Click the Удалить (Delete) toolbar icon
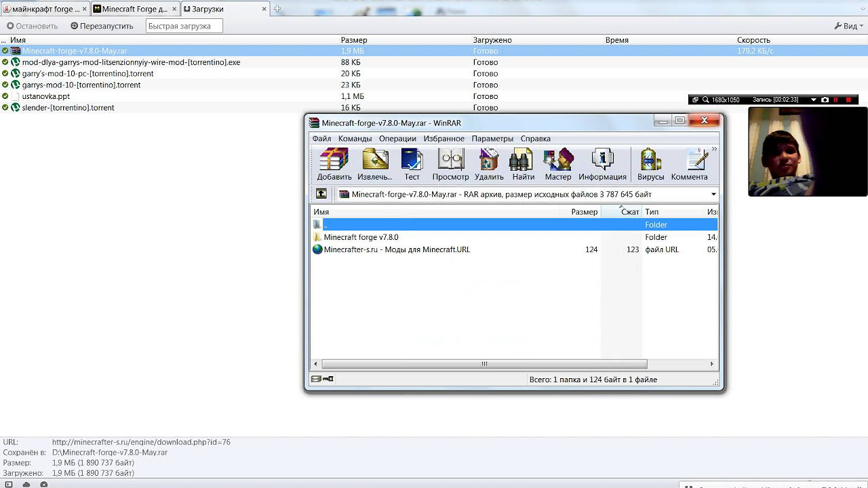The height and width of the screenshot is (488, 868). click(489, 165)
